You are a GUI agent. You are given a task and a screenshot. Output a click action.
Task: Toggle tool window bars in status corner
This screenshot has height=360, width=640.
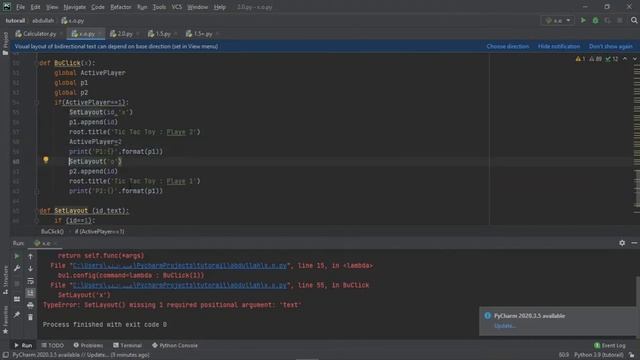coord(5,355)
